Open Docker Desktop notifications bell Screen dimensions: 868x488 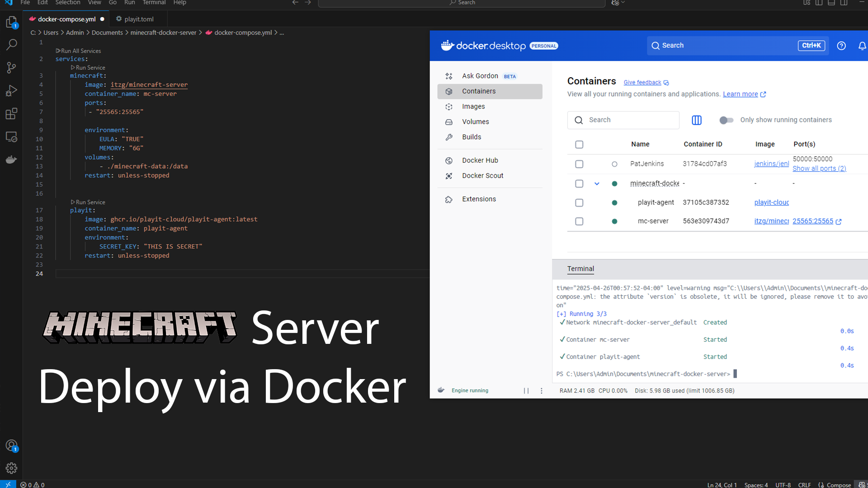(862, 46)
